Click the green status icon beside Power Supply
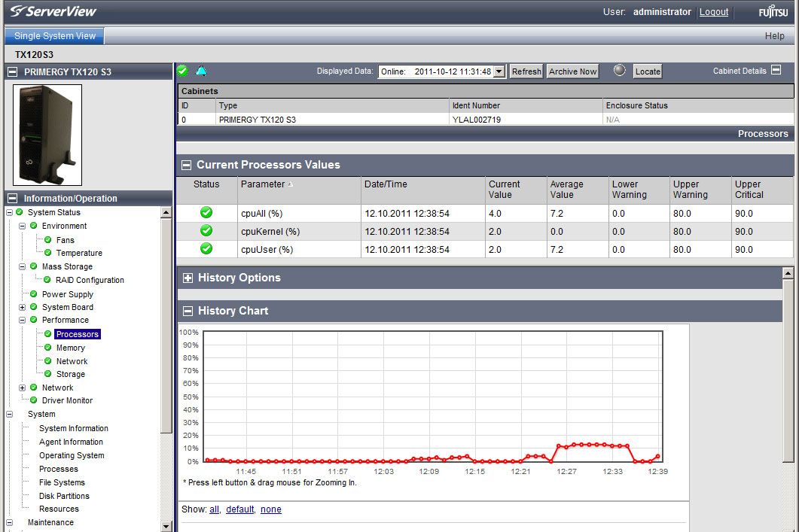Screen dimensions: 799x532 coord(34,293)
